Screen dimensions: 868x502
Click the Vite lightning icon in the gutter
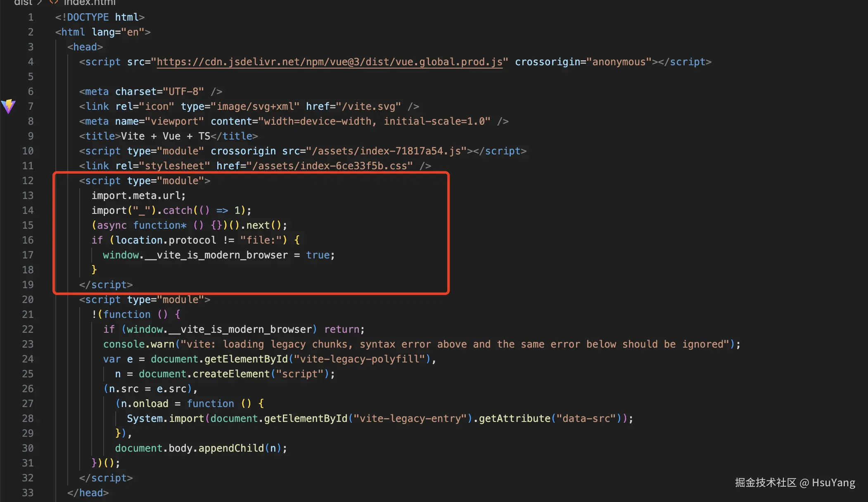8,106
